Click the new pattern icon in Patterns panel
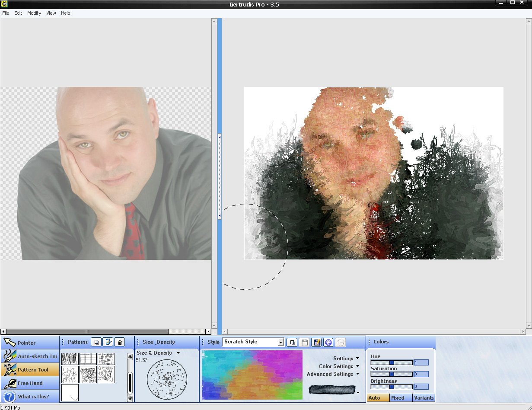 (x=96, y=342)
